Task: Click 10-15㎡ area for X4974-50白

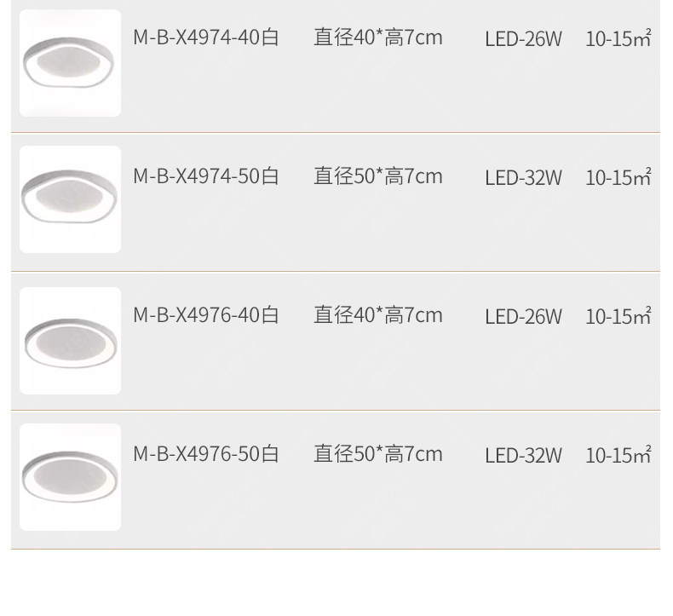Action: pos(618,178)
